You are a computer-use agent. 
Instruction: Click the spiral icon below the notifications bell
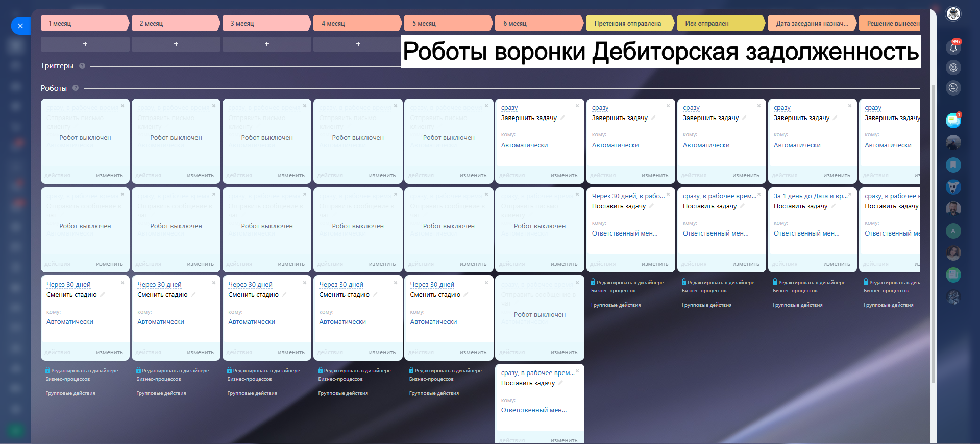point(953,67)
